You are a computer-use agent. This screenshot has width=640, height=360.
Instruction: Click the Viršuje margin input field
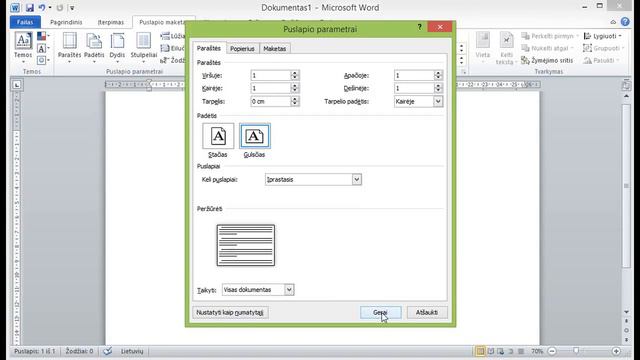(271, 75)
